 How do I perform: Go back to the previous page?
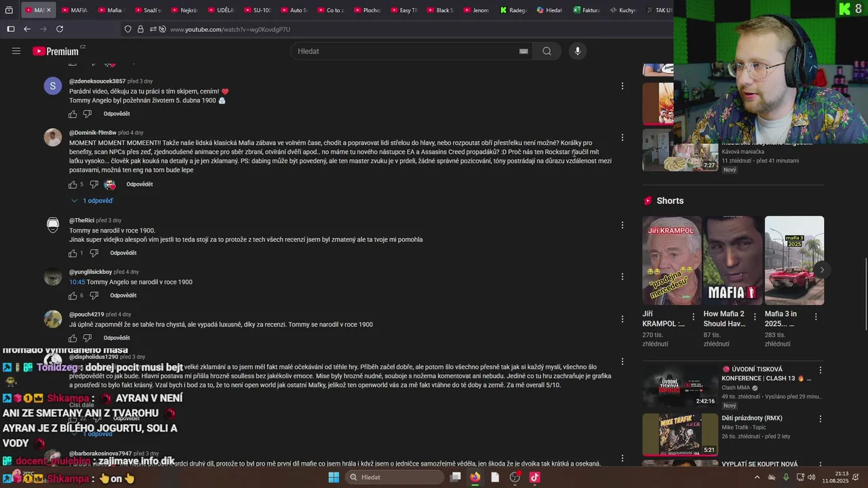click(27, 29)
